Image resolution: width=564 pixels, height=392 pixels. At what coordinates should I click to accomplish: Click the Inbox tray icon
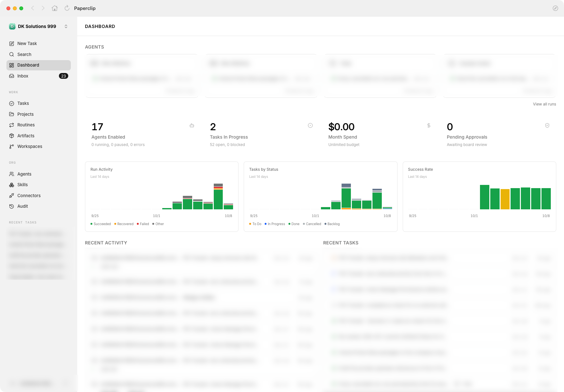click(12, 76)
